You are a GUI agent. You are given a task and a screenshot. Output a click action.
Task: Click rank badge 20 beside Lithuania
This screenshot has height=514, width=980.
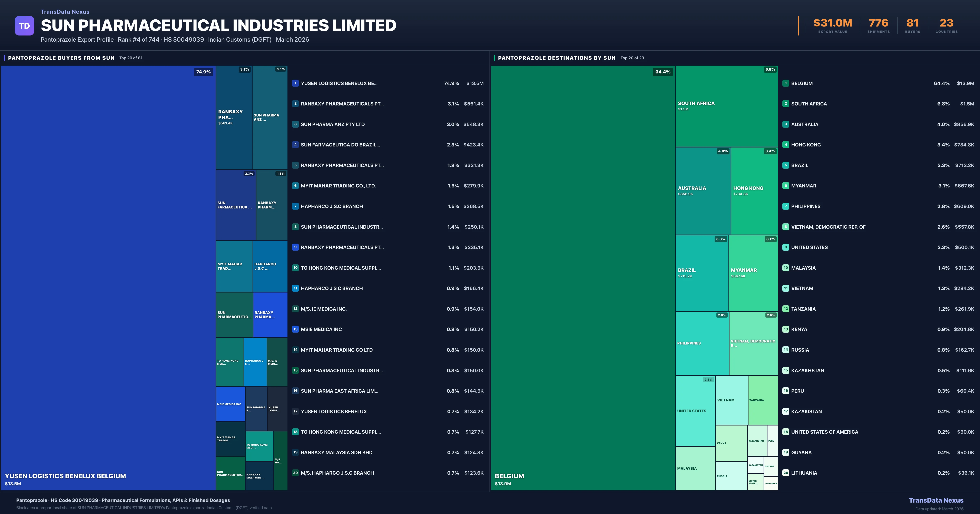click(786, 473)
